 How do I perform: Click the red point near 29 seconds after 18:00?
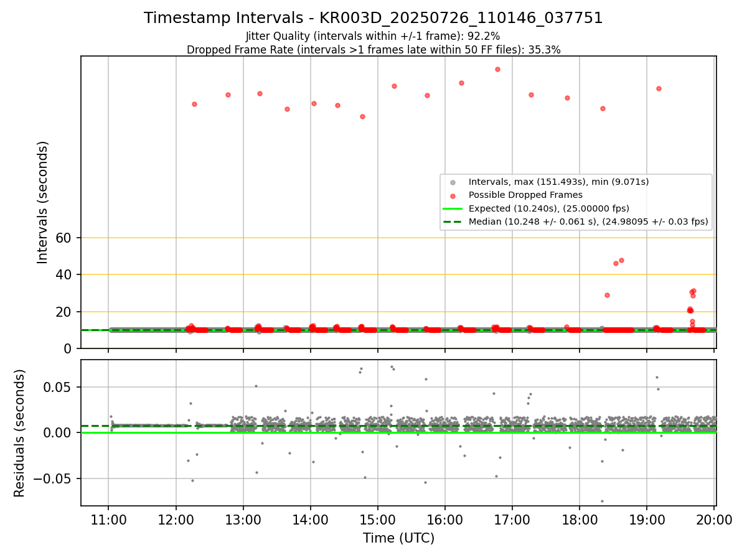tap(607, 295)
